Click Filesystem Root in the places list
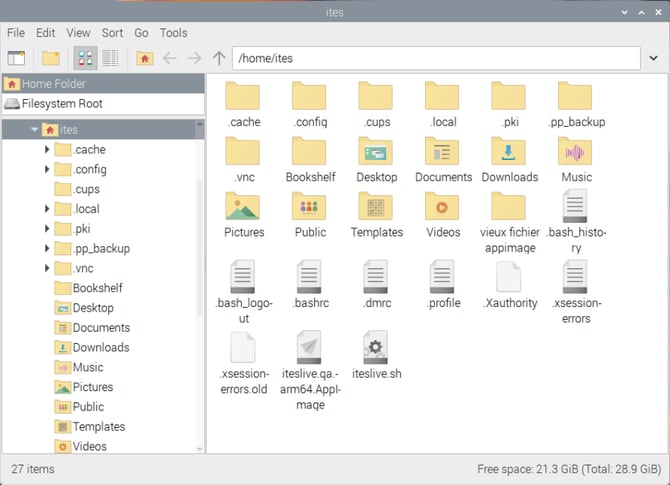The height and width of the screenshot is (485, 670). pos(62,104)
